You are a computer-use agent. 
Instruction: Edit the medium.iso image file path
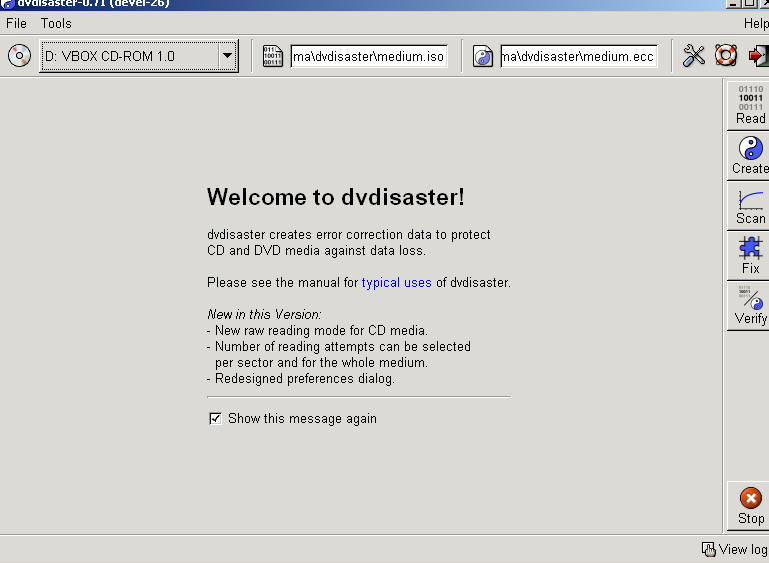pos(369,56)
